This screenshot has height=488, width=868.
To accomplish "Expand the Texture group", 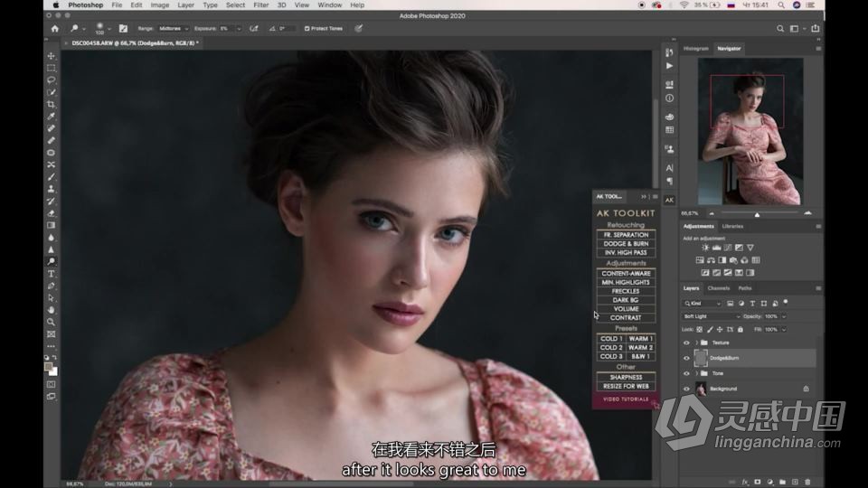I will (x=696, y=343).
